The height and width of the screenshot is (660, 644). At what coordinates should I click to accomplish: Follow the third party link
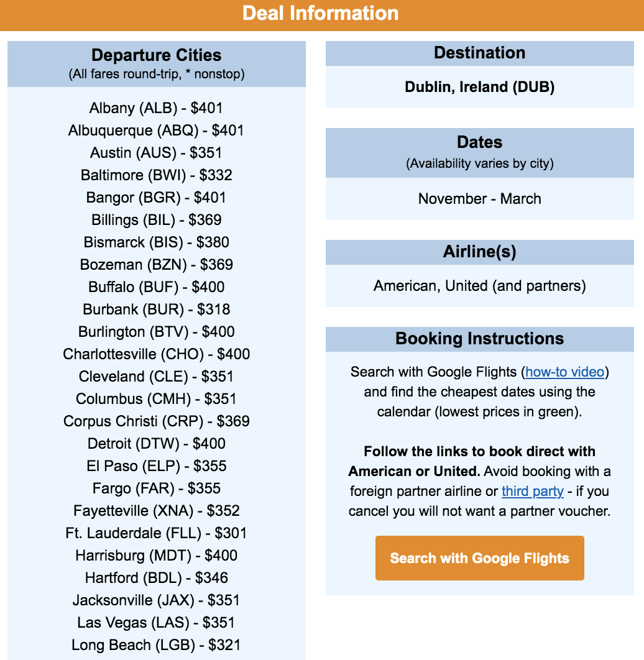click(x=532, y=492)
